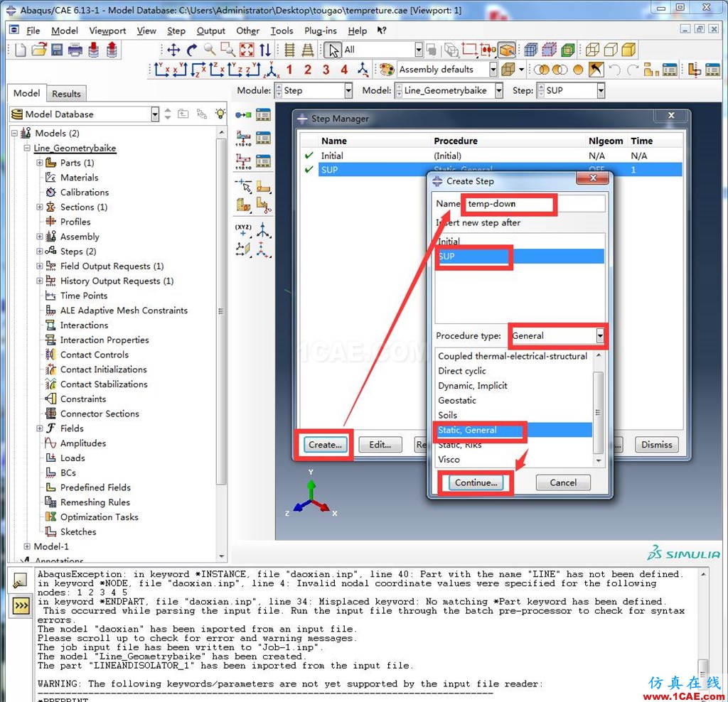This screenshot has width=728, height=702.
Task: Select Predefined Fields in model tree
Action: pos(95,487)
